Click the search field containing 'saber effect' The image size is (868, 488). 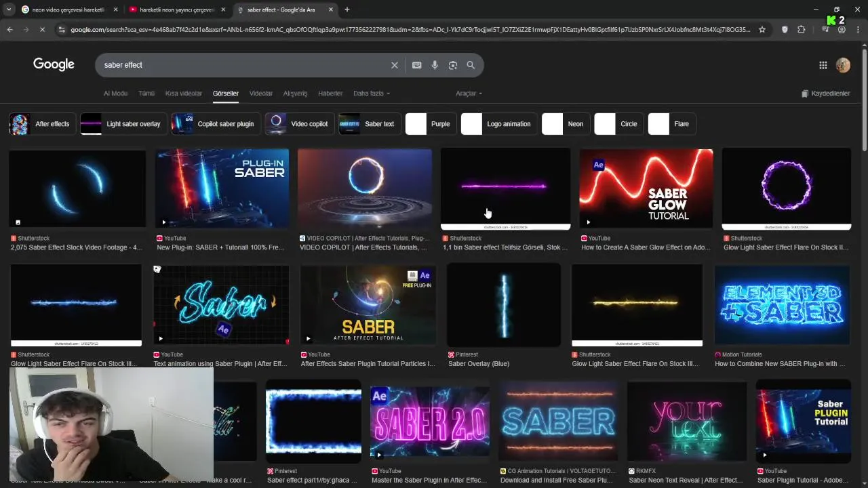(x=244, y=65)
